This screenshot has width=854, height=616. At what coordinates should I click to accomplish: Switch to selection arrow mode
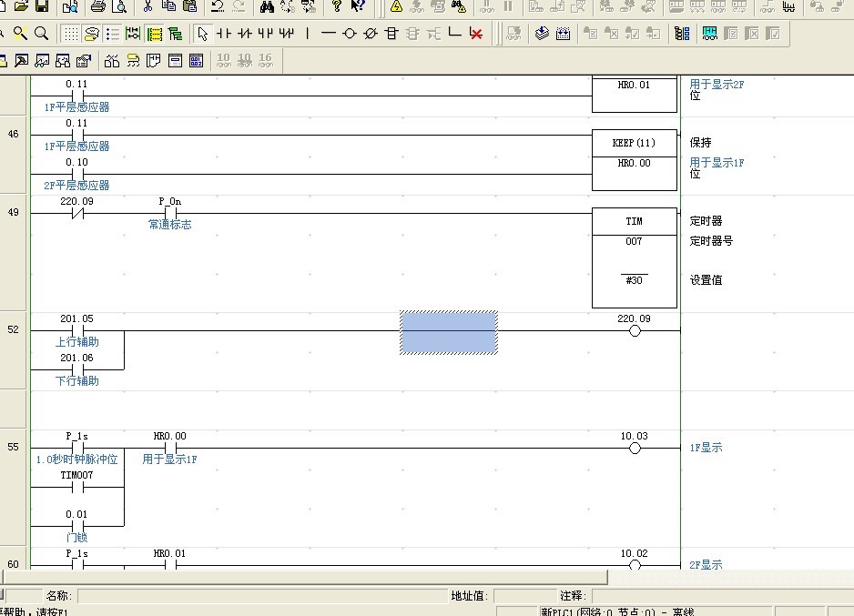pos(202,34)
